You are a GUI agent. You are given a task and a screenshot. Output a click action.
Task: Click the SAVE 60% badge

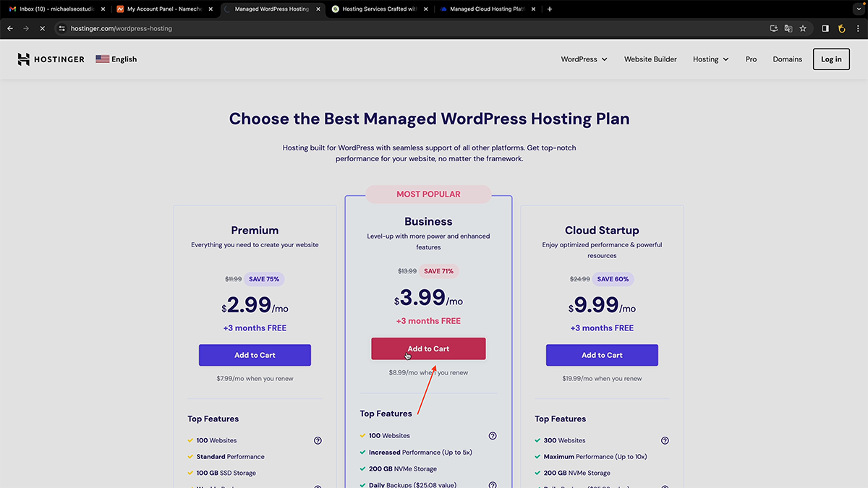click(611, 279)
